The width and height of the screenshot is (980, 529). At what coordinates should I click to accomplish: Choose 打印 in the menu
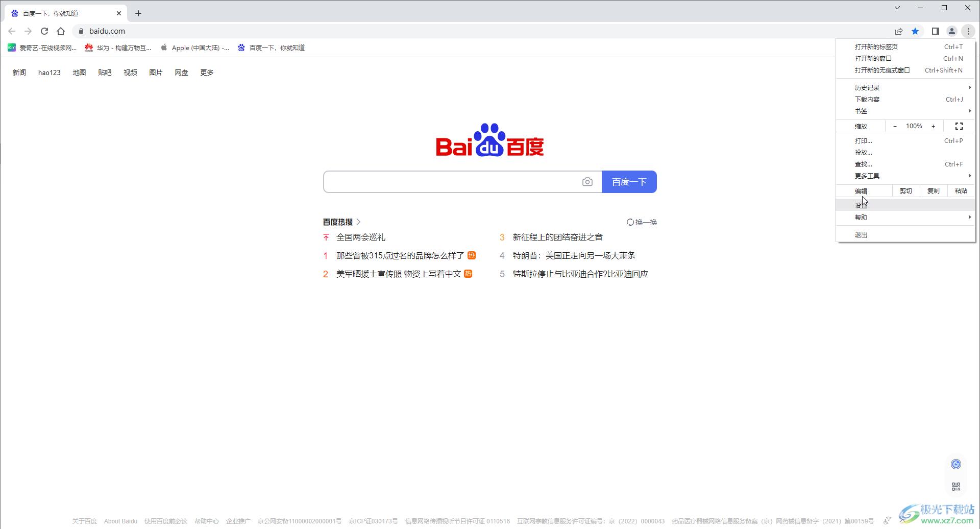(x=905, y=140)
